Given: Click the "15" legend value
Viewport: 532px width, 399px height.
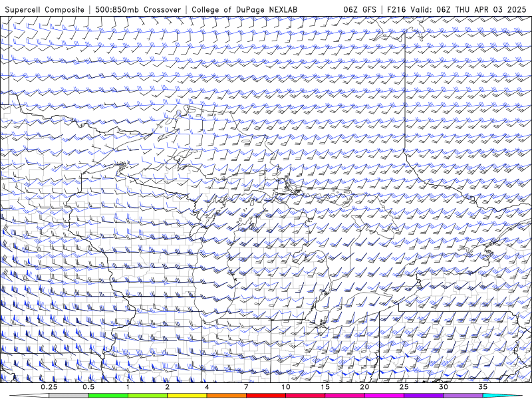Looking at the screenshot, I should pos(325,387).
